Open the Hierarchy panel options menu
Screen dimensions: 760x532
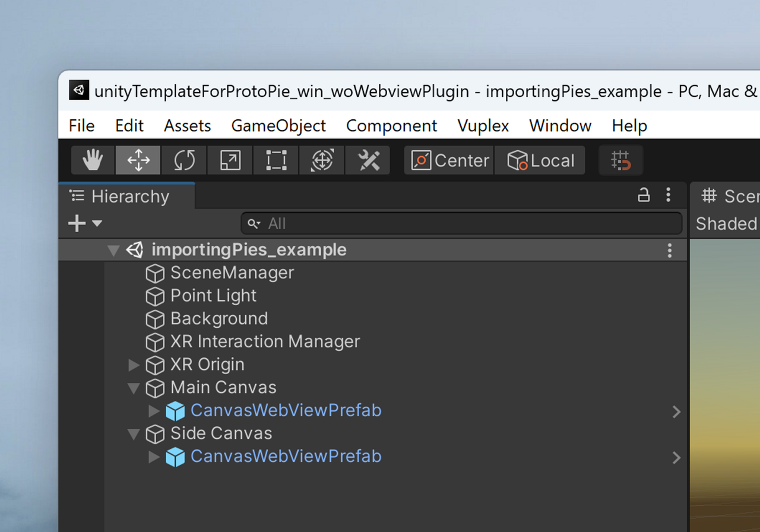(669, 195)
